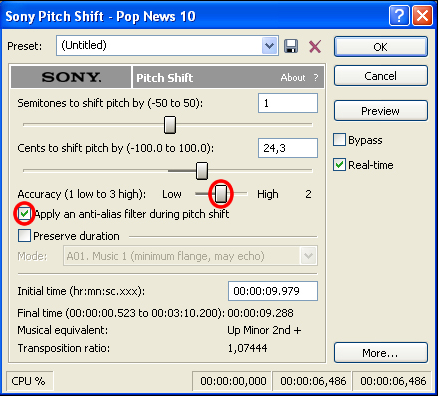Click the High label of Accuracy
This screenshot has height=396, width=438.
pos(268,194)
